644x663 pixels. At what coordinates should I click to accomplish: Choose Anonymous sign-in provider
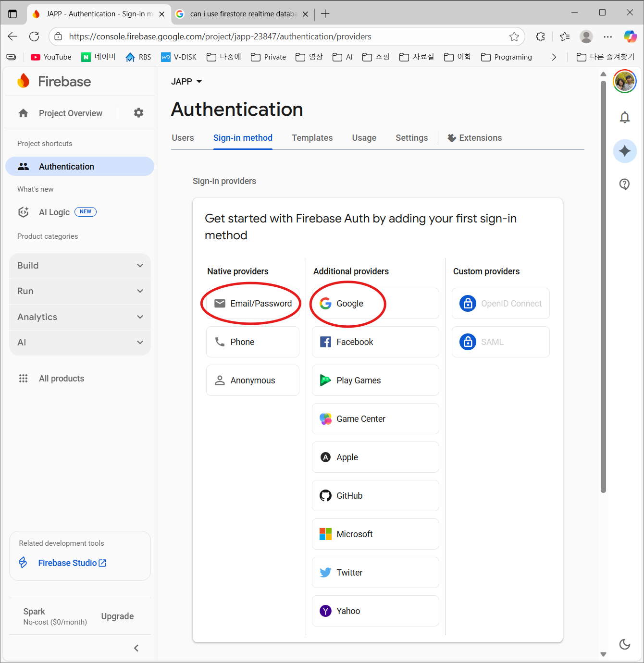tap(253, 381)
